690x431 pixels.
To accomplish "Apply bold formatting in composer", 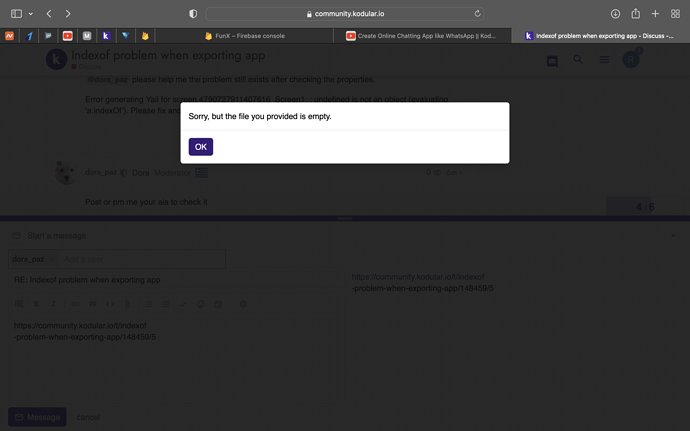I will 37,304.
